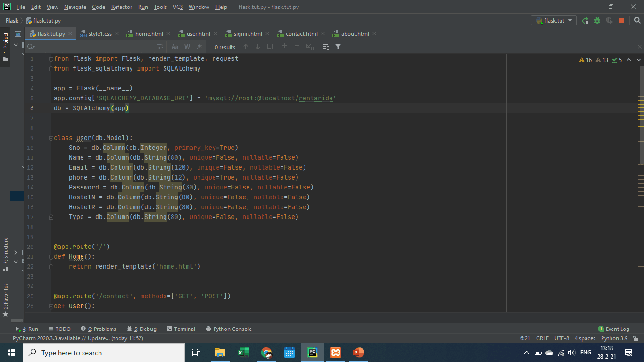The image size is (644, 362).
Task: Open the Favorites tool window
Action: (5, 300)
